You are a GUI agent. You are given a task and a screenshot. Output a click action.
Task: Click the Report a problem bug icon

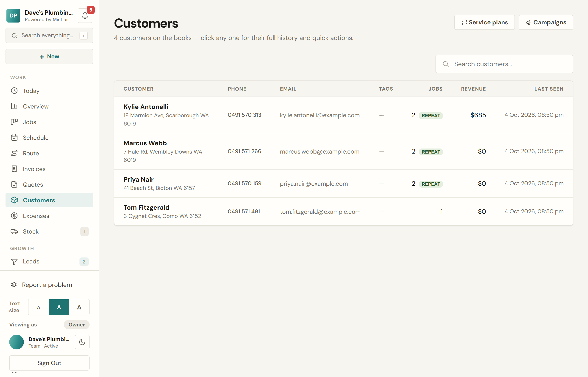point(14,285)
